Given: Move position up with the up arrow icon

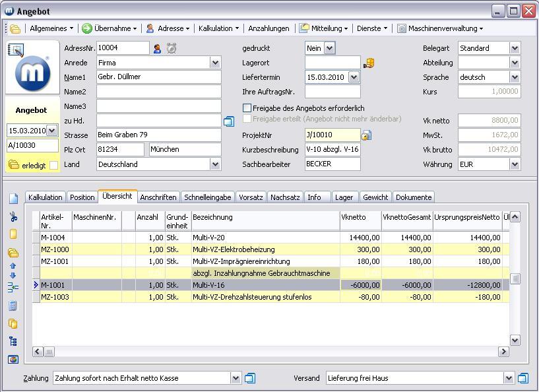Looking at the screenshot, I should pyautogui.click(x=13, y=265).
